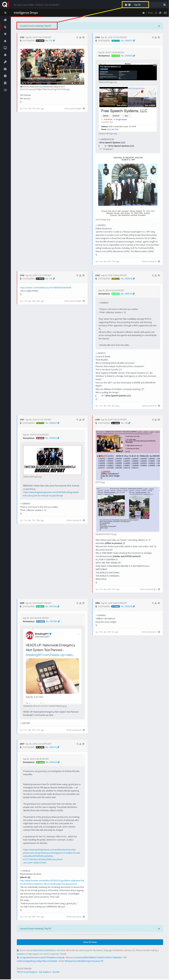The height and width of the screenshot is (980, 169).
Task: Click the briefcase icon in left sidebar
Action: [x=5, y=69]
